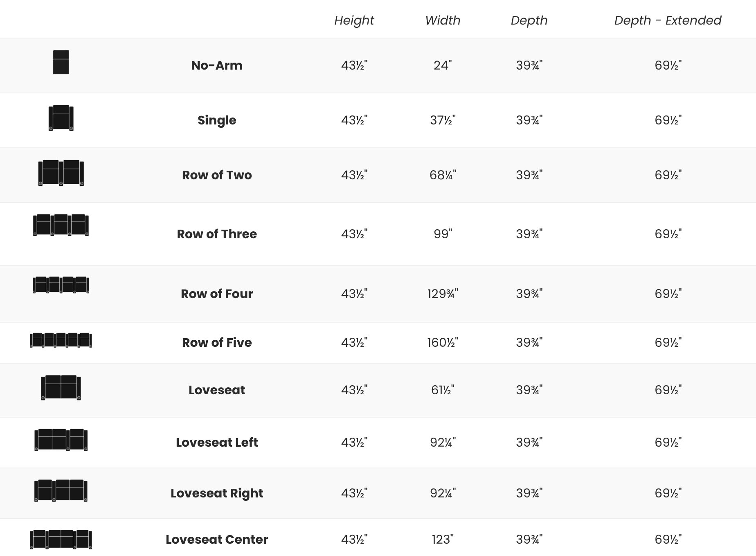This screenshot has width=756, height=556.
Task: Click the Depth - Extended column header
Action: (x=668, y=20)
